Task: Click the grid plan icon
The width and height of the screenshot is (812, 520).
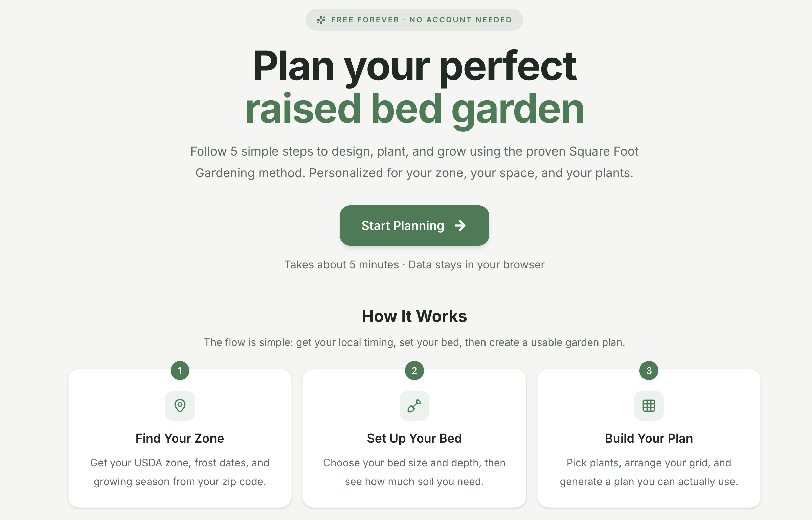Action: [649, 406]
